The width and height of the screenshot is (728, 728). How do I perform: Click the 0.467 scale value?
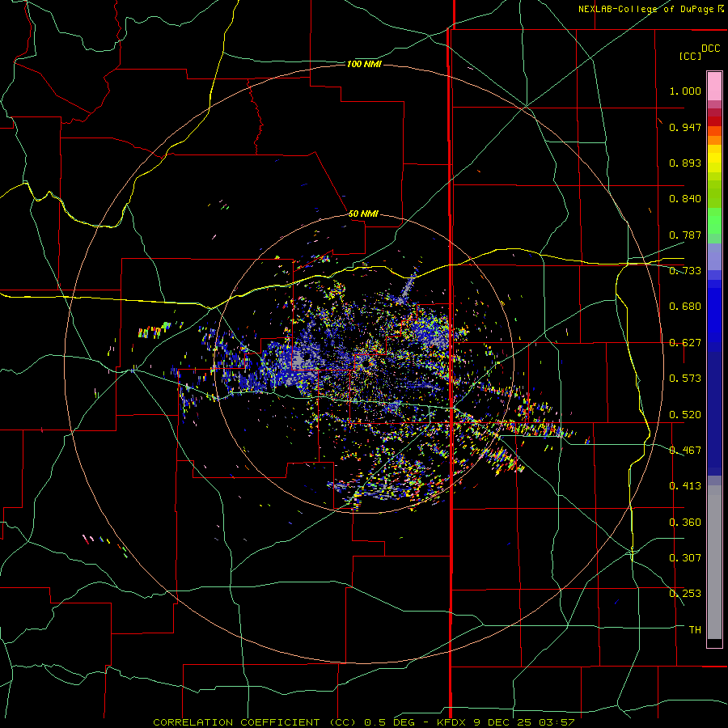(x=685, y=451)
